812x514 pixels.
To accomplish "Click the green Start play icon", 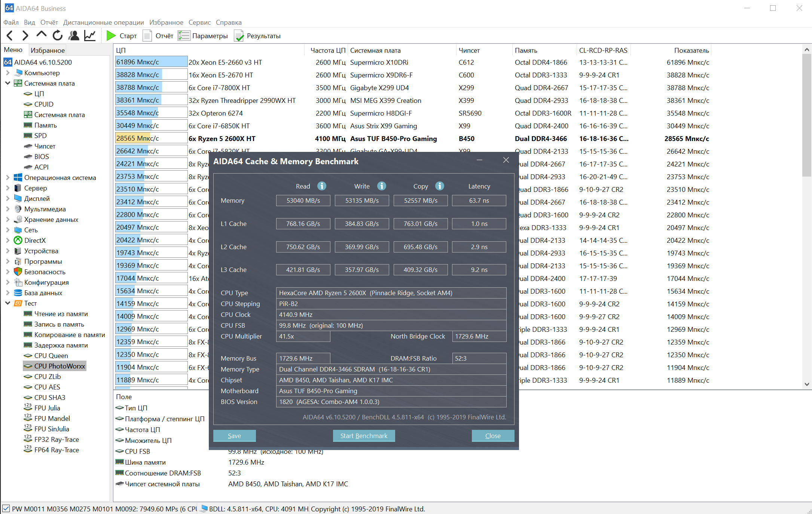I will click(111, 36).
